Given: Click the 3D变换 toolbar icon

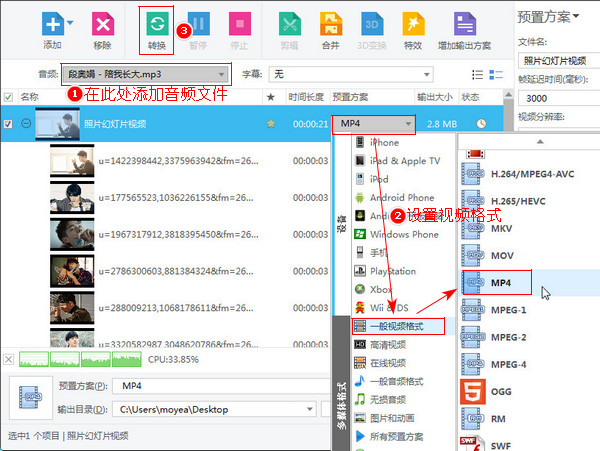Looking at the screenshot, I should point(372,24).
